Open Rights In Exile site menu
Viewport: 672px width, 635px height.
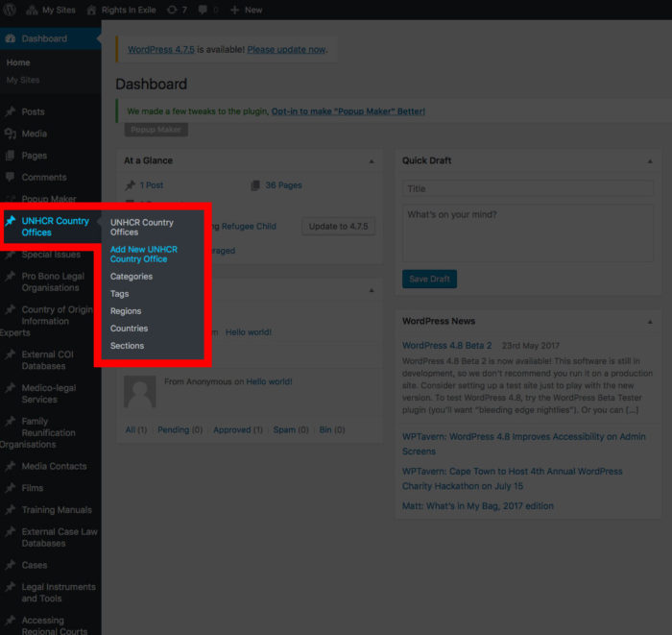pos(121,10)
